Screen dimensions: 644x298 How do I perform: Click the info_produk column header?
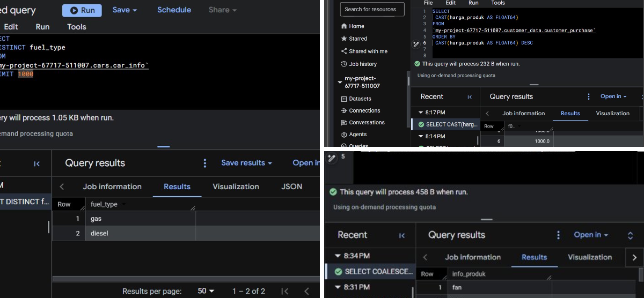click(x=469, y=274)
